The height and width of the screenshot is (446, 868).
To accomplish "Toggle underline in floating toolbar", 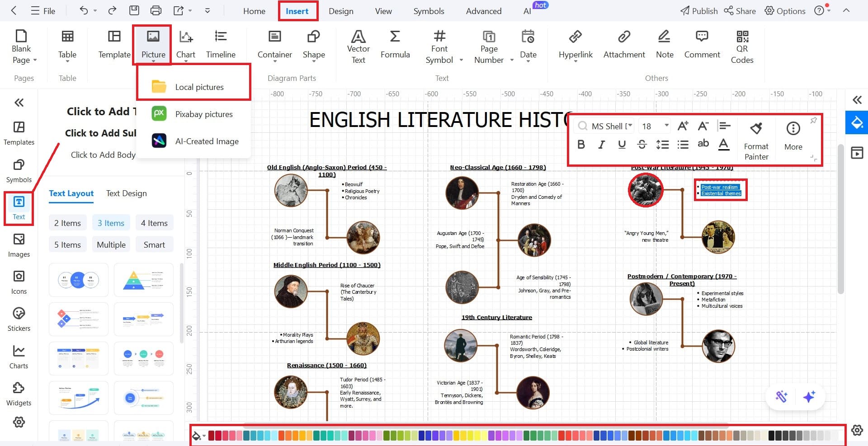I will (x=622, y=144).
